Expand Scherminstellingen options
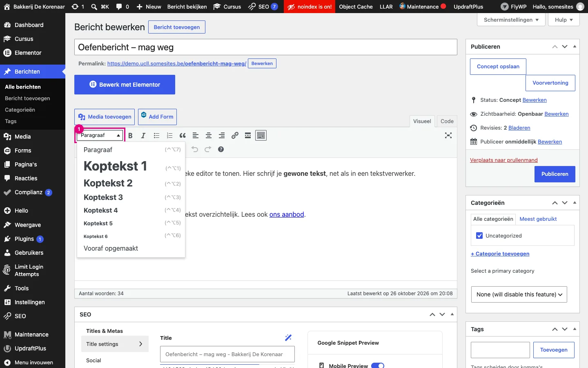588x368 pixels. tap(511, 20)
